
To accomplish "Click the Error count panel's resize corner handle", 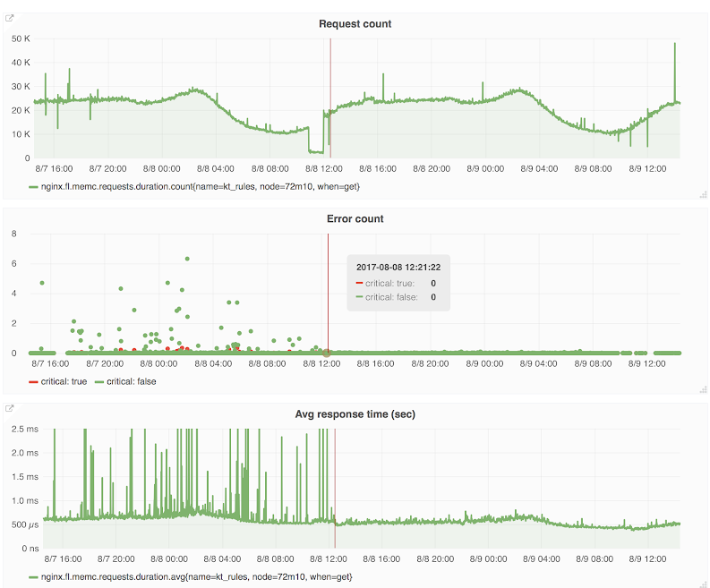I will point(702,389).
